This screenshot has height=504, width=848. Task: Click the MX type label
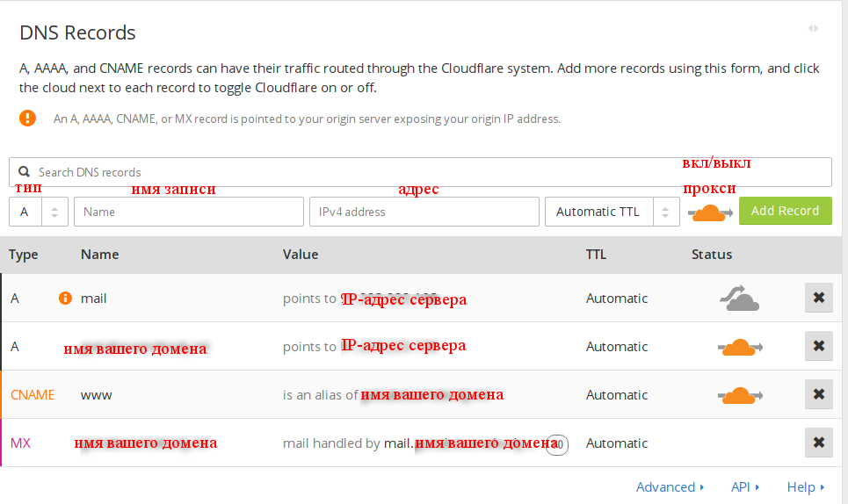20,443
